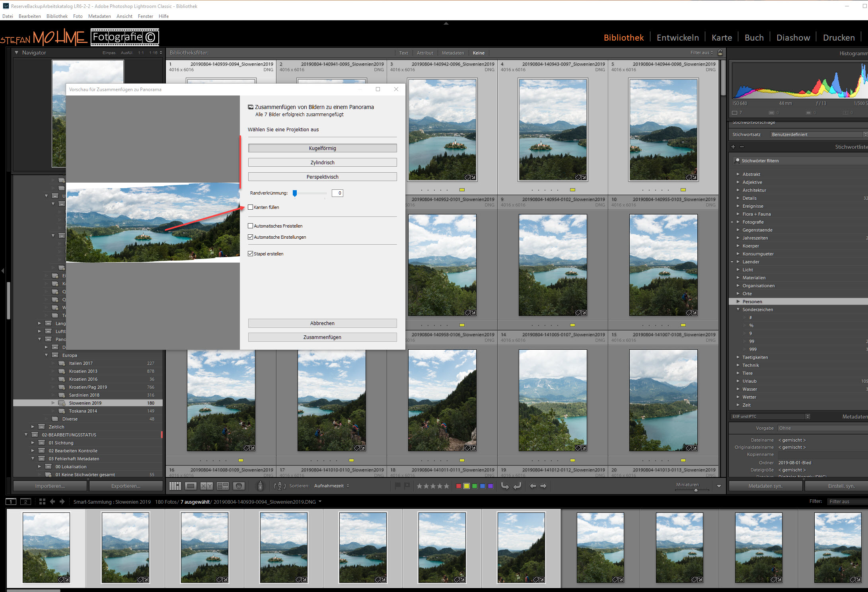Image resolution: width=868 pixels, height=592 pixels.
Task: Toggle sort direction a-z icon
Action: click(x=280, y=486)
